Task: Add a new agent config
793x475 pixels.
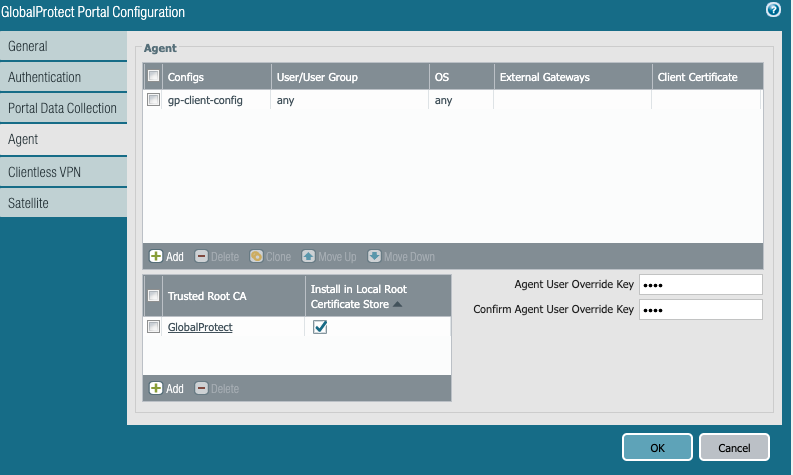Action: point(166,256)
